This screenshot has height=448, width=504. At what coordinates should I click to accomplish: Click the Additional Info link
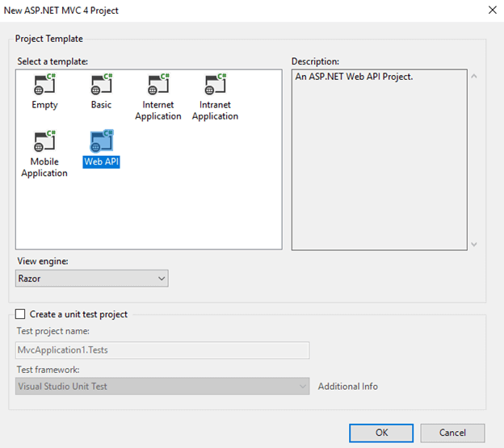pyautogui.click(x=347, y=387)
